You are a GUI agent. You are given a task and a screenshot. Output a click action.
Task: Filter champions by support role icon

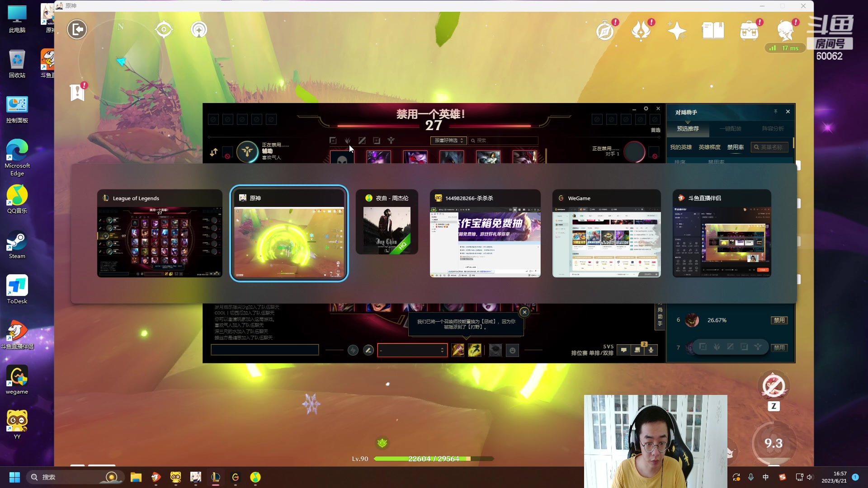391,141
